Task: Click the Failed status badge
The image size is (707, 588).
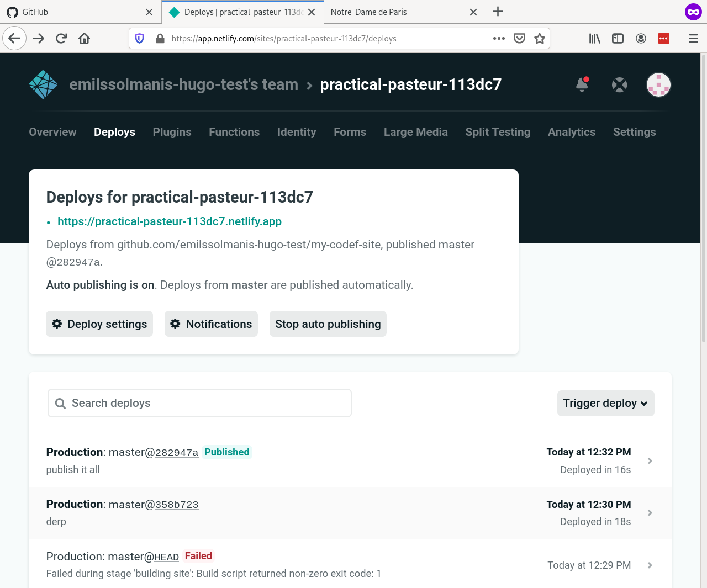Action: point(198,556)
